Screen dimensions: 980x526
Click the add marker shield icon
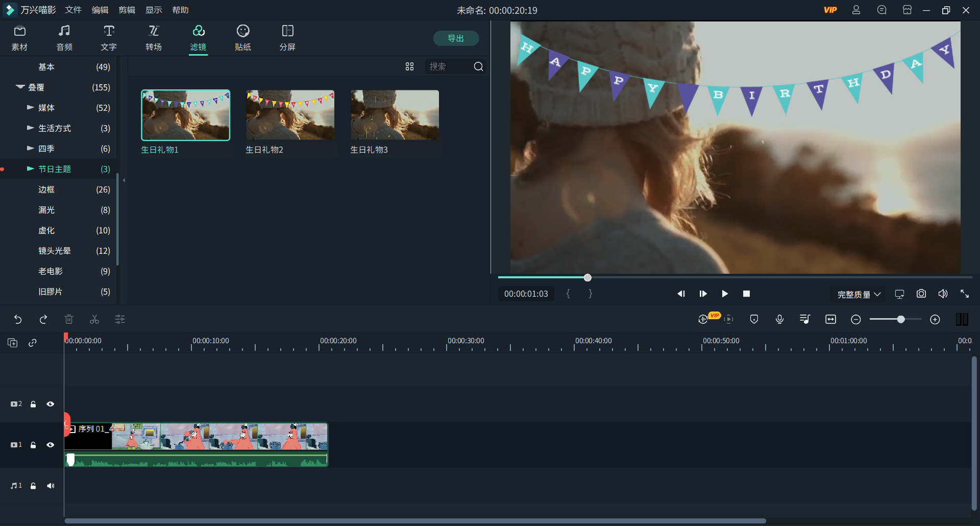tap(754, 319)
